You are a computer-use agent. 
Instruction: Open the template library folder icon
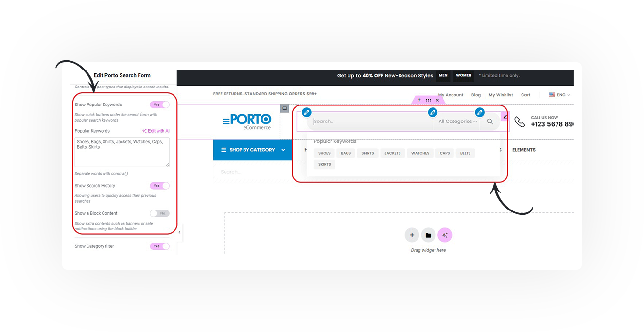click(428, 235)
